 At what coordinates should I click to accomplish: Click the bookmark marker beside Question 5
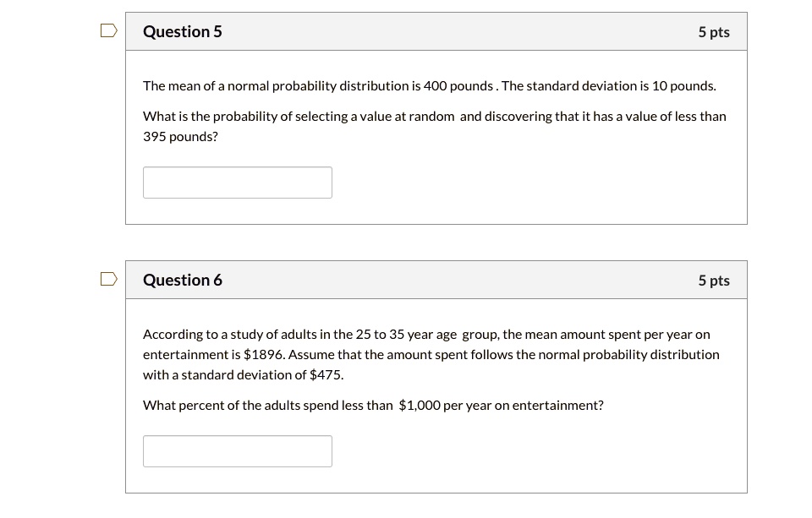[108, 30]
